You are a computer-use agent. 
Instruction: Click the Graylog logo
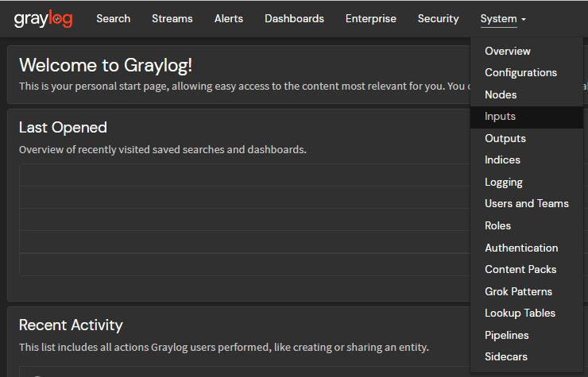coord(43,19)
